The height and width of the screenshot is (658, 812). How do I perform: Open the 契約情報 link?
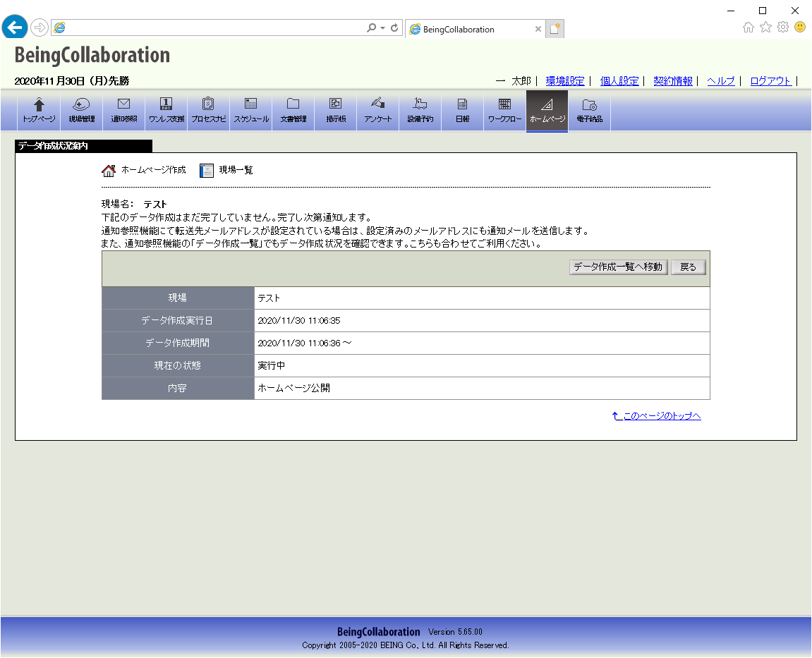673,81
